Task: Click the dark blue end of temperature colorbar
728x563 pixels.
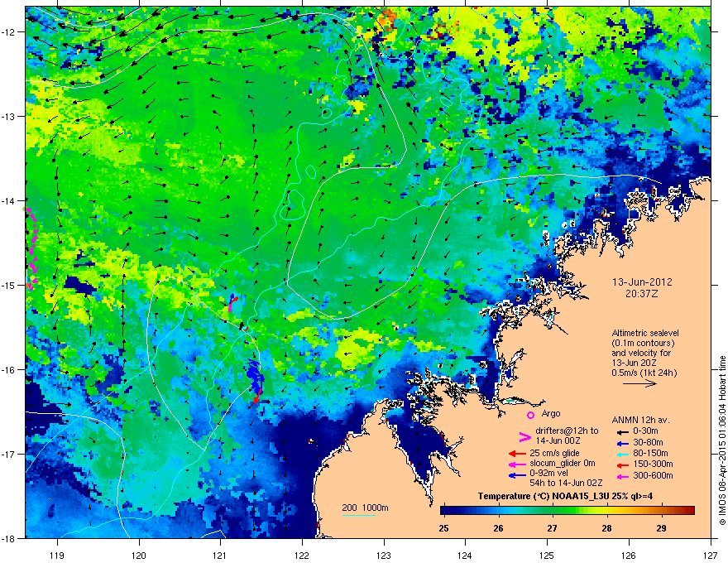Action: coord(446,511)
